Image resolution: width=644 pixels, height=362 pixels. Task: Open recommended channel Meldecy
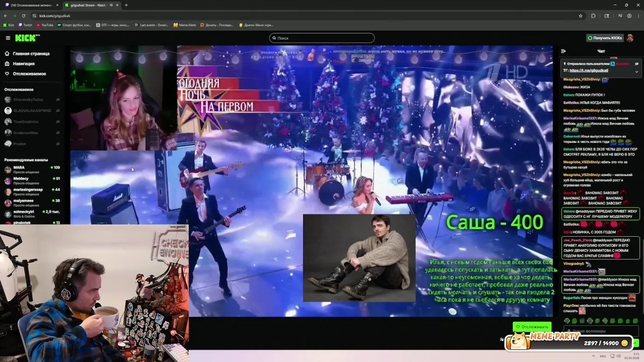(x=31, y=180)
